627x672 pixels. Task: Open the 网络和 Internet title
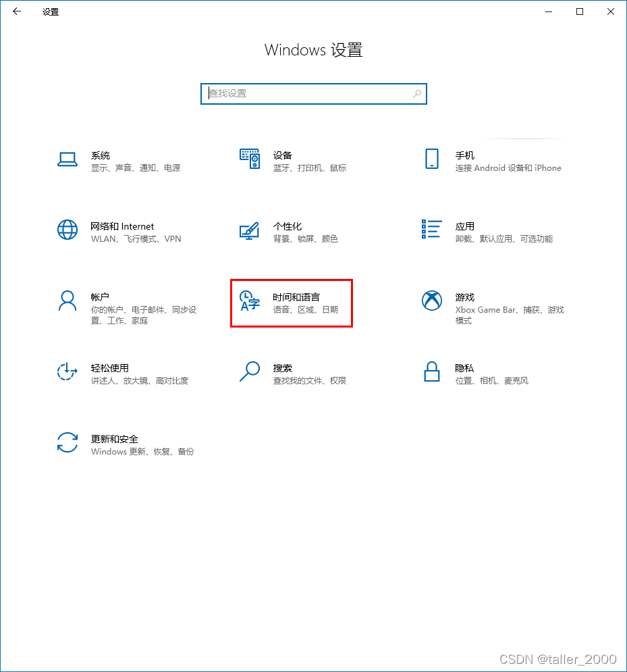(x=122, y=226)
